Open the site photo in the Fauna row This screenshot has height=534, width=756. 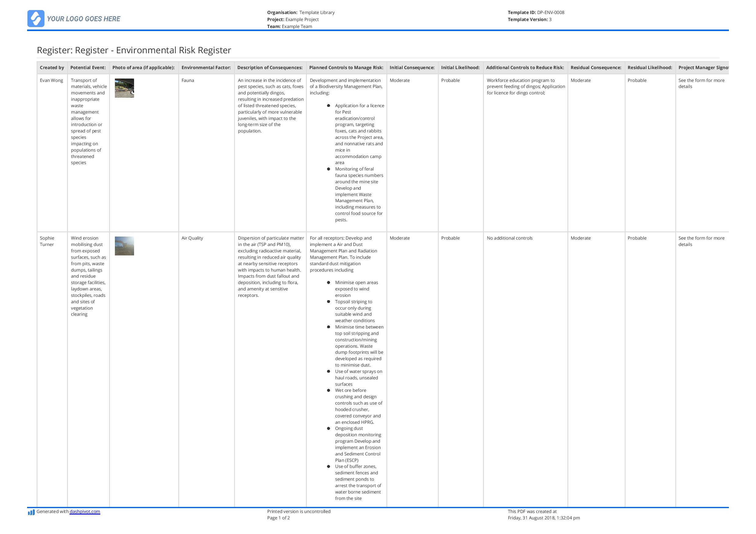(124, 89)
